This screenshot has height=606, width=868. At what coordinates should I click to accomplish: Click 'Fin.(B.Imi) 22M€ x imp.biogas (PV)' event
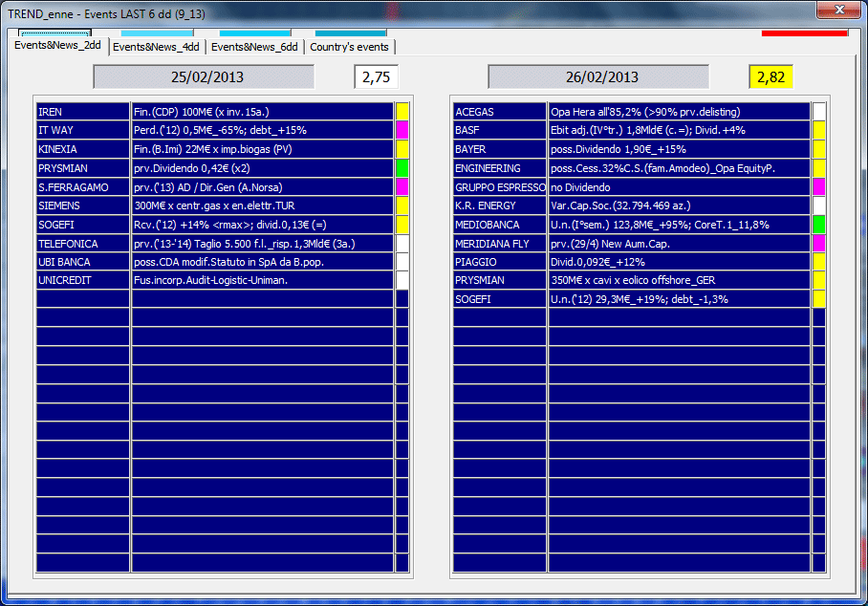(212, 149)
